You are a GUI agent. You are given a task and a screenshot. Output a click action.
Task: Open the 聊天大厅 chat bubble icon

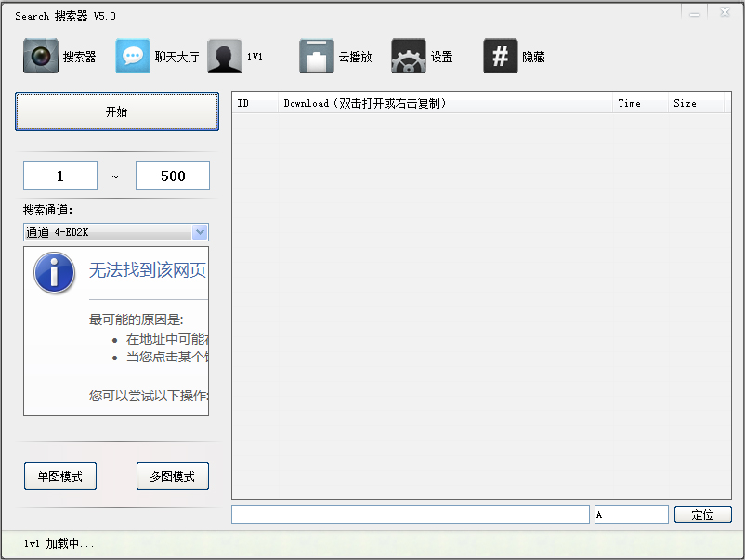pos(133,57)
